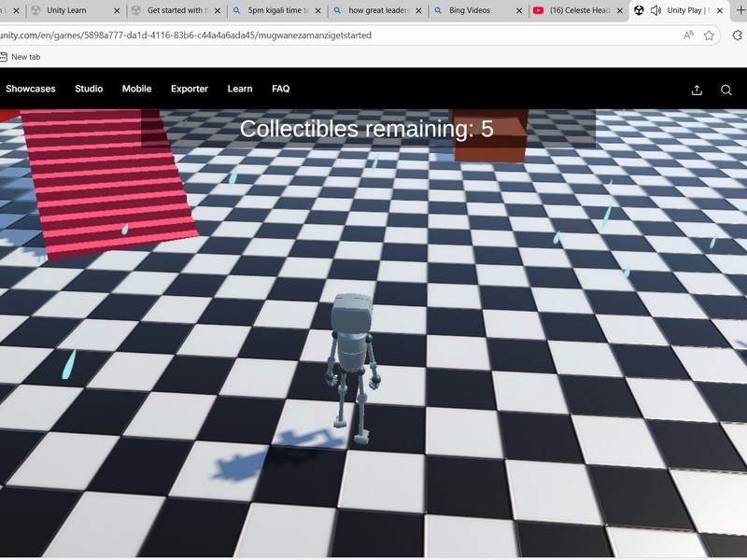Image resolution: width=747 pixels, height=560 pixels.
Task: Bookmark this page with the star icon
Action: click(x=710, y=35)
